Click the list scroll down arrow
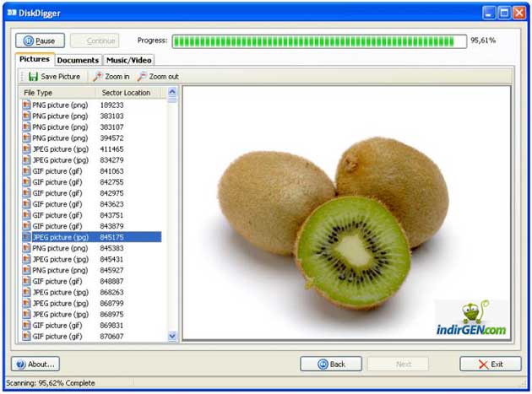The image size is (532, 394). (x=172, y=336)
